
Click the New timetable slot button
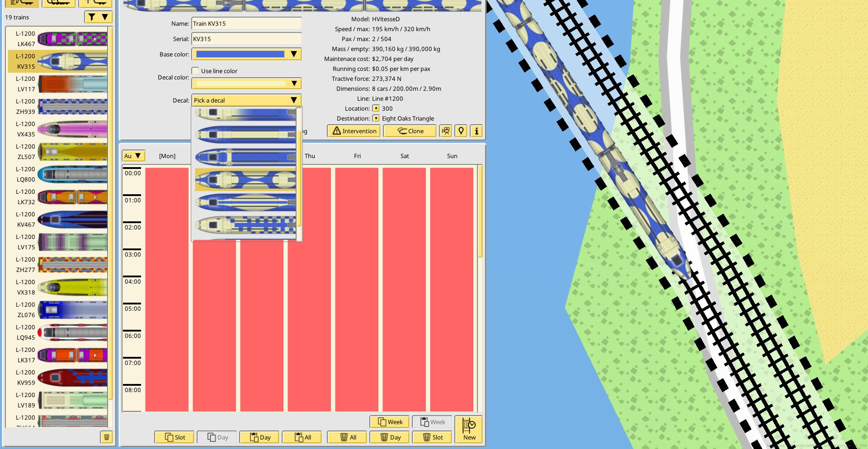coord(469,429)
